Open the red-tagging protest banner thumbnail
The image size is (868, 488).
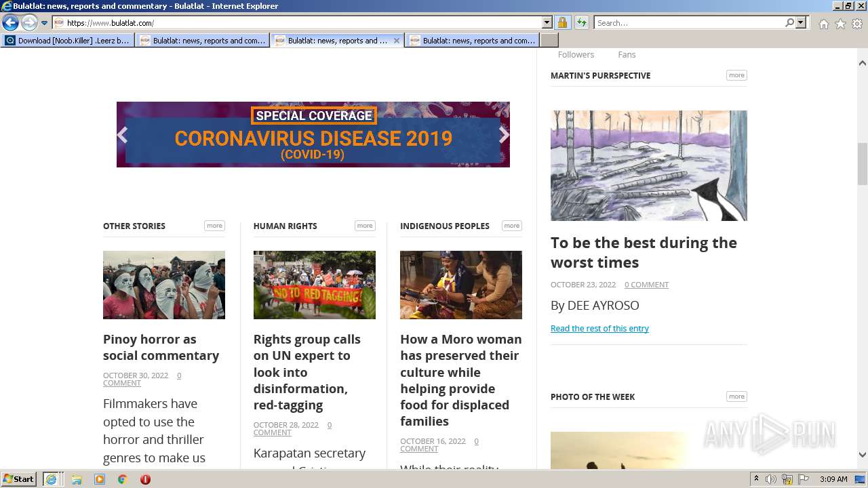coord(315,285)
